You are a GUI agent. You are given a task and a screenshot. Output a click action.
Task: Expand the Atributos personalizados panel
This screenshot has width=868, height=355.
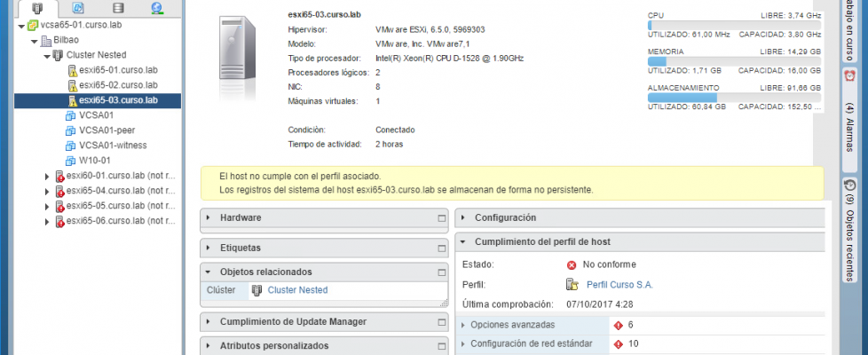(209, 346)
